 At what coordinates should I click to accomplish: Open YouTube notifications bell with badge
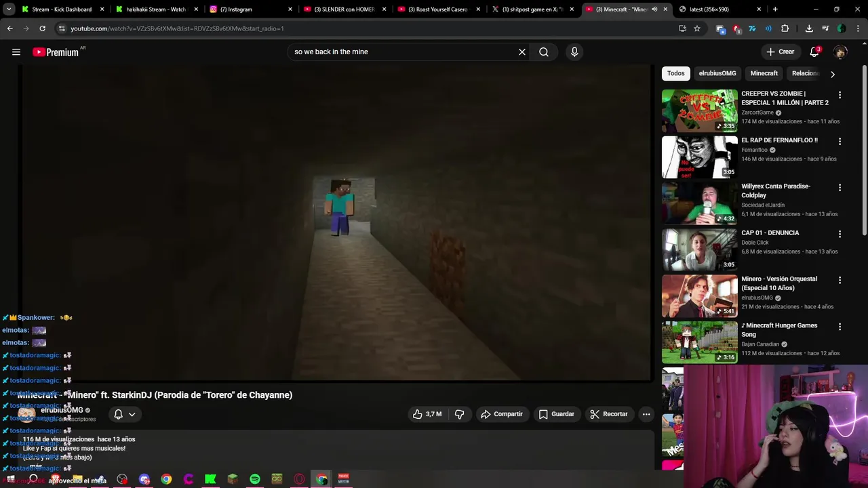814,52
